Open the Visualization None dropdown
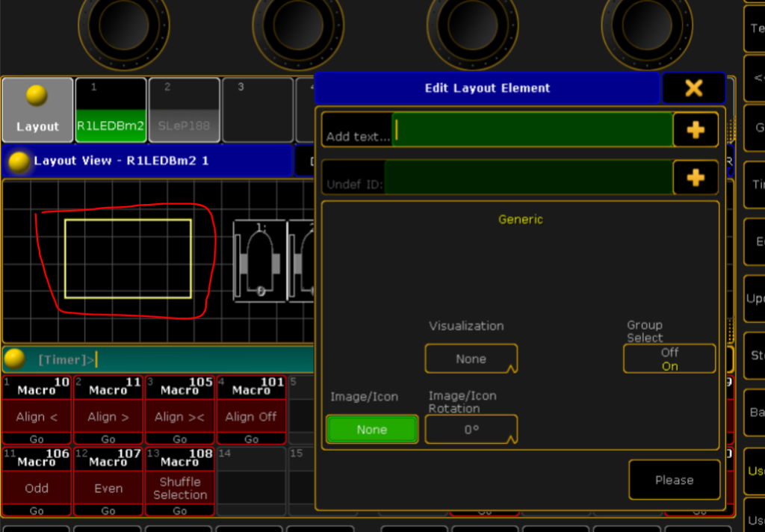The width and height of the screenshot is (765, 532). tap(471, 359)
